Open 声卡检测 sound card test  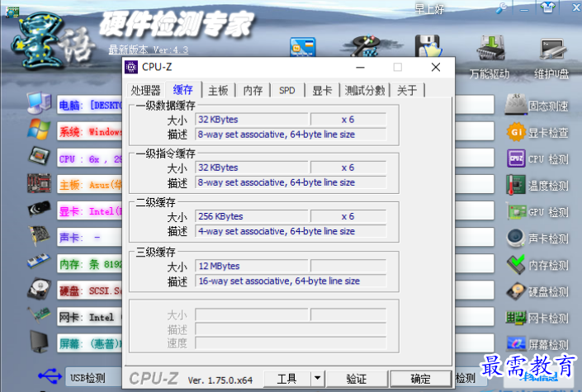pyautogui.click(x=537, y=239)
